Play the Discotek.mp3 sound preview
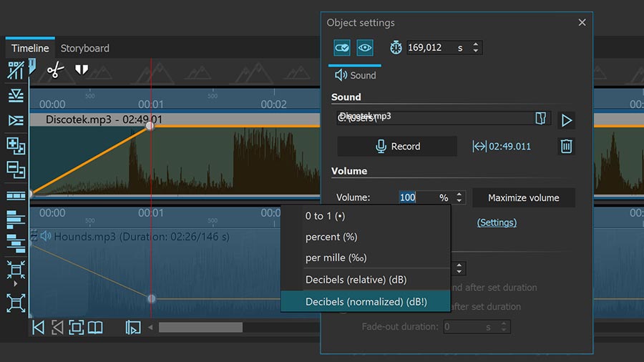 (x=566, y=119)
